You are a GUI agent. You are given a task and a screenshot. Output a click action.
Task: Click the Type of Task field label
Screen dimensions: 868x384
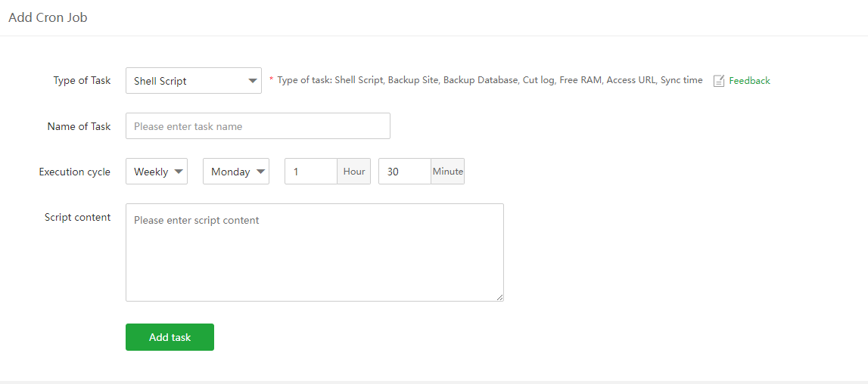point(82,81)
